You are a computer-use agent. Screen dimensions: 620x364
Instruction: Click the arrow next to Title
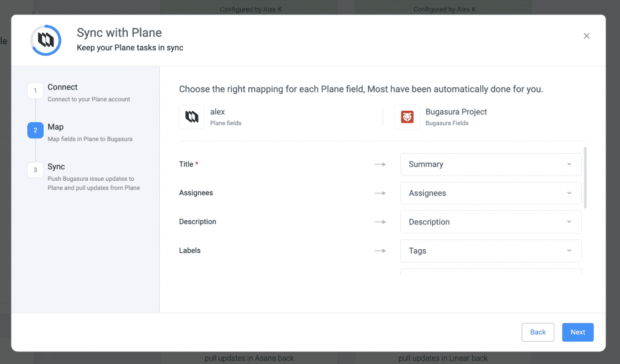point(380,164)
